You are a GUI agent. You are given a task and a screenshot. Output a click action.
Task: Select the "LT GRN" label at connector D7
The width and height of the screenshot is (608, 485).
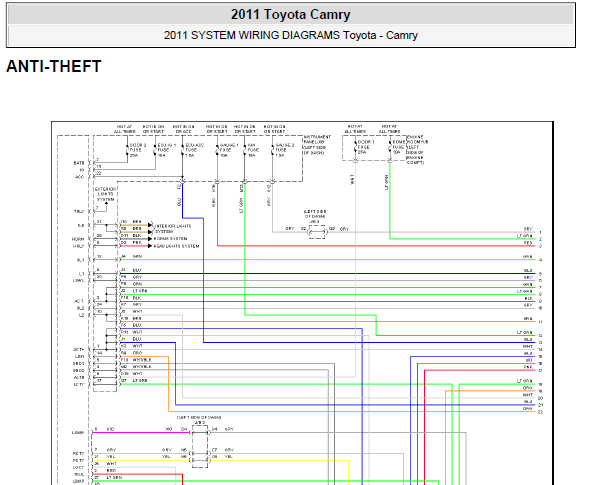click(140, 380)
